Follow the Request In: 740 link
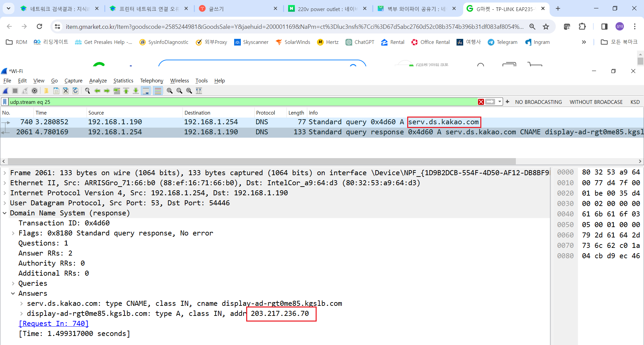This screenshot has height=345, width=644. click(x=54, y=324)
